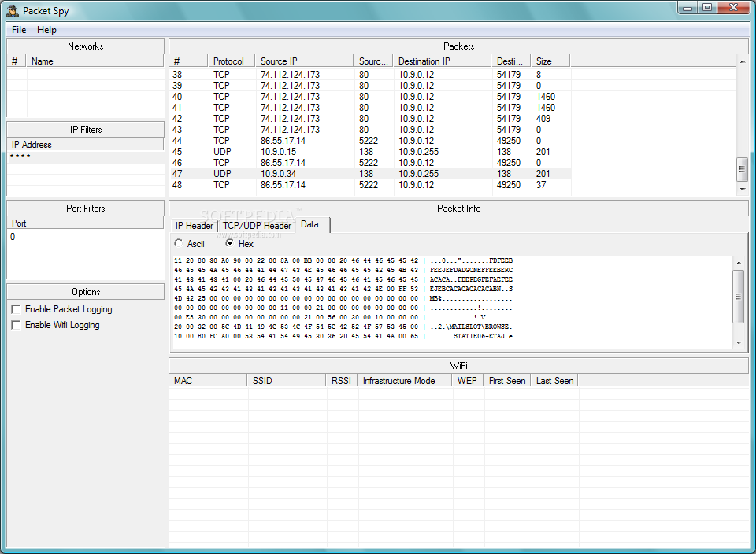Select packet row number 39
The image size is (756, 554).
pos(370,86)
